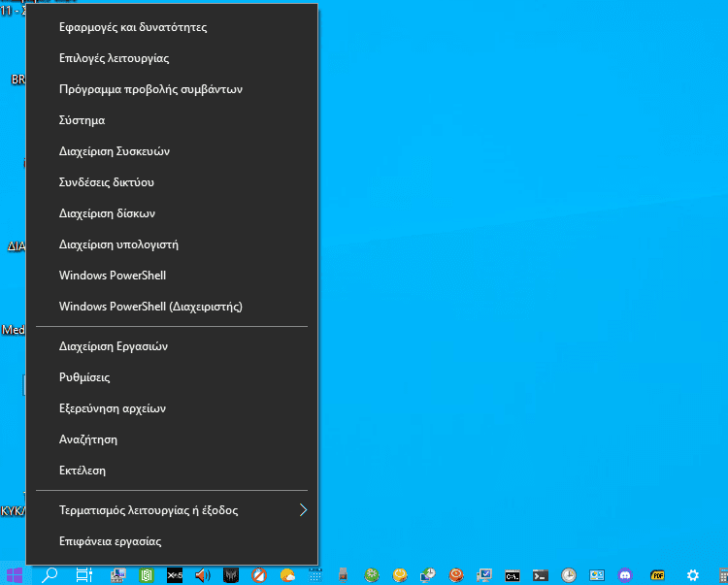
Task: Open the taskbar search magnifier
Action: tap(50, 574)
